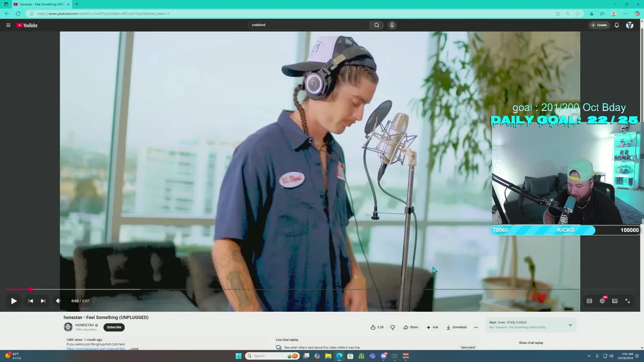This screenshot has height=362, width=644.
Task: Focus the YouTube search box with 'crablord'
Action: (x=308, y=25)
